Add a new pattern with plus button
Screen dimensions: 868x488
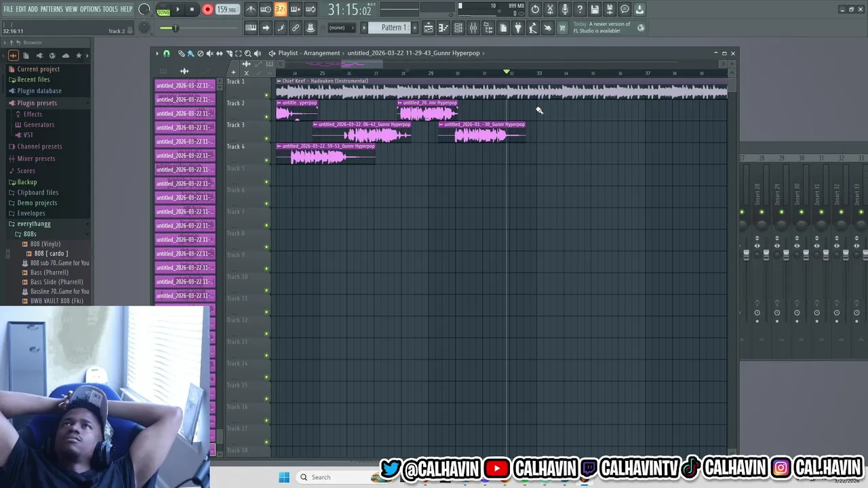click(414, 28)
